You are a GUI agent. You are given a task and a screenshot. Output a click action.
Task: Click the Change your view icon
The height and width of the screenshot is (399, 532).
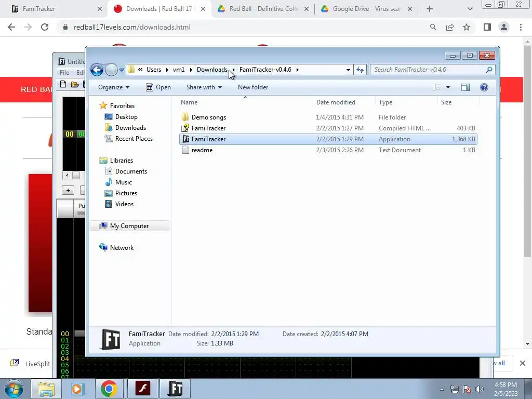(436, 87)
